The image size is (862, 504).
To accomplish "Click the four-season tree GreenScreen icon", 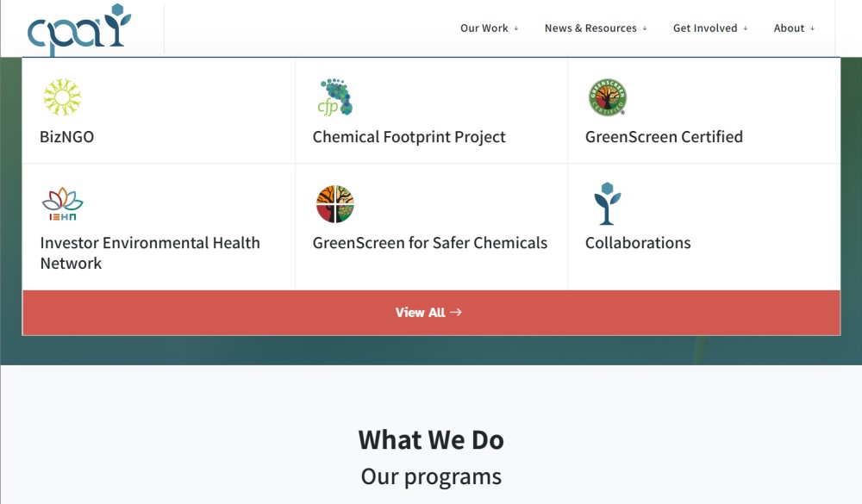I will click(x=334, y=204).
